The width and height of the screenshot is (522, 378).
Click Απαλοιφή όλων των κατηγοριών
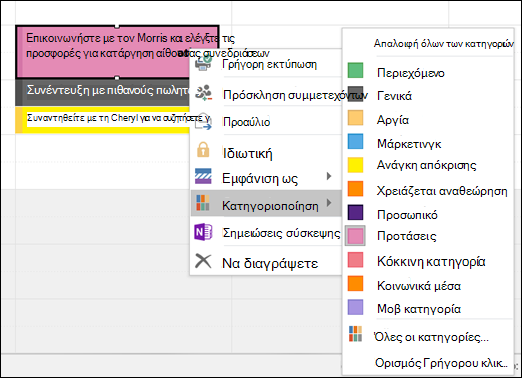(443, 43)
